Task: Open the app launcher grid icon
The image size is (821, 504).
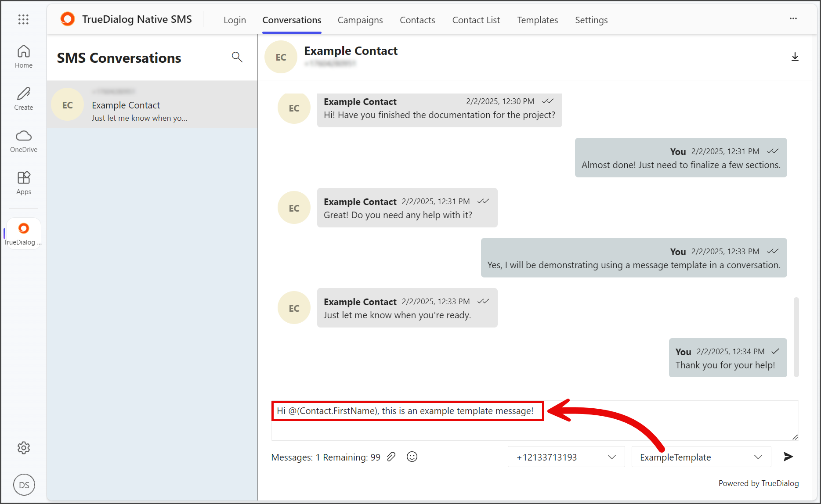Action: pyautogui.click(x=24, y=19)
